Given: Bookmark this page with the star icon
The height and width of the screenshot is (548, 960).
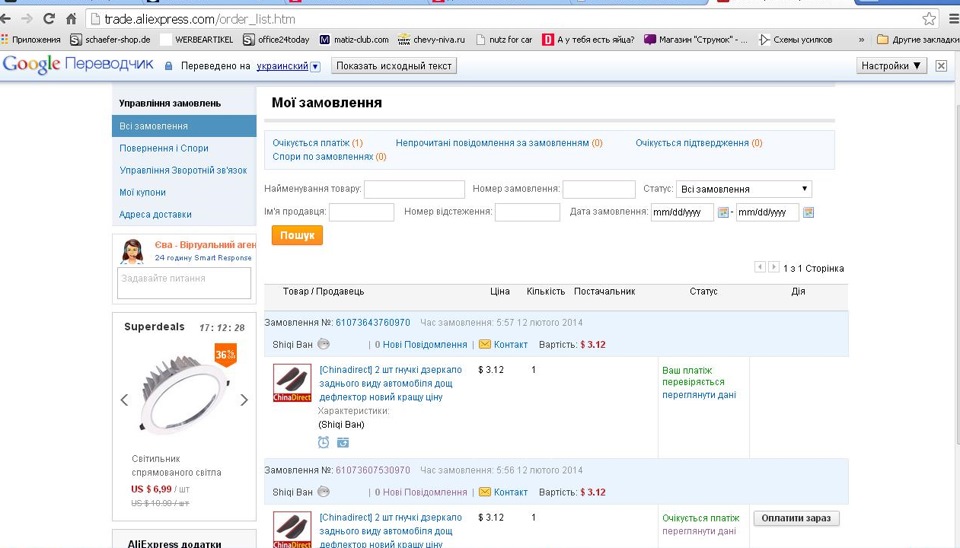Looking at the screenshot, I should coord(929,19).
